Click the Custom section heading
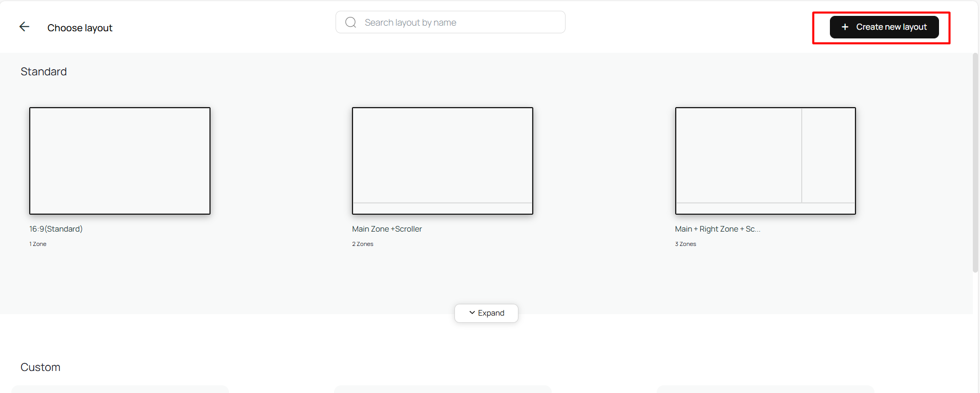 click(40, 367)
